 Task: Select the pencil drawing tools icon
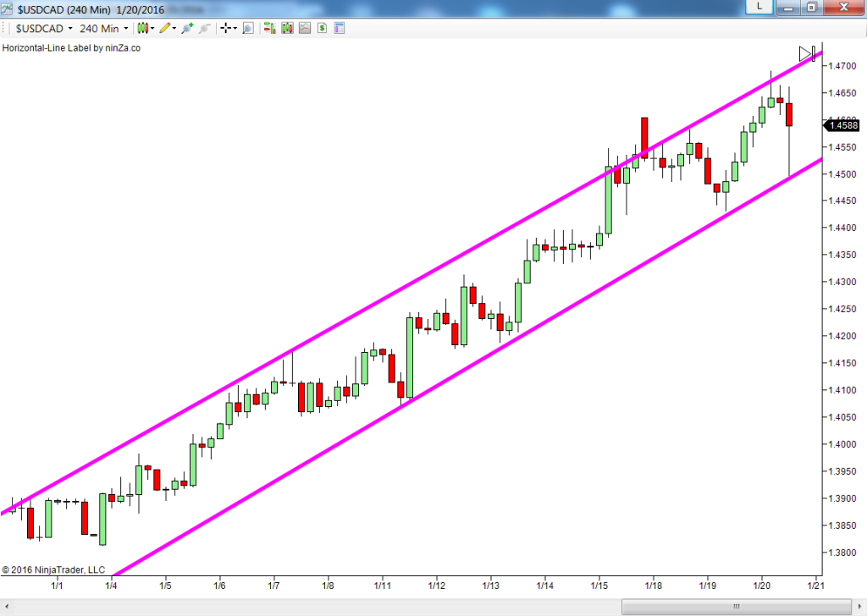click(x=165, y=28)
